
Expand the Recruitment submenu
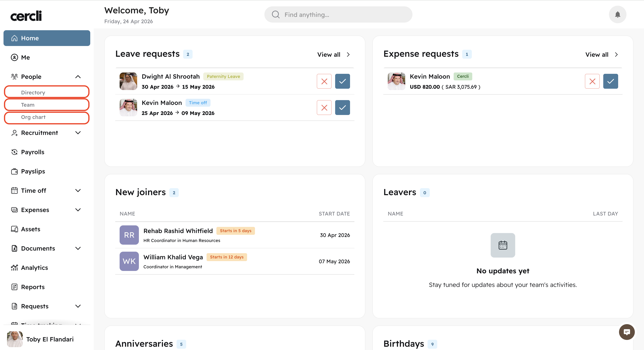[x=78, y=133]
